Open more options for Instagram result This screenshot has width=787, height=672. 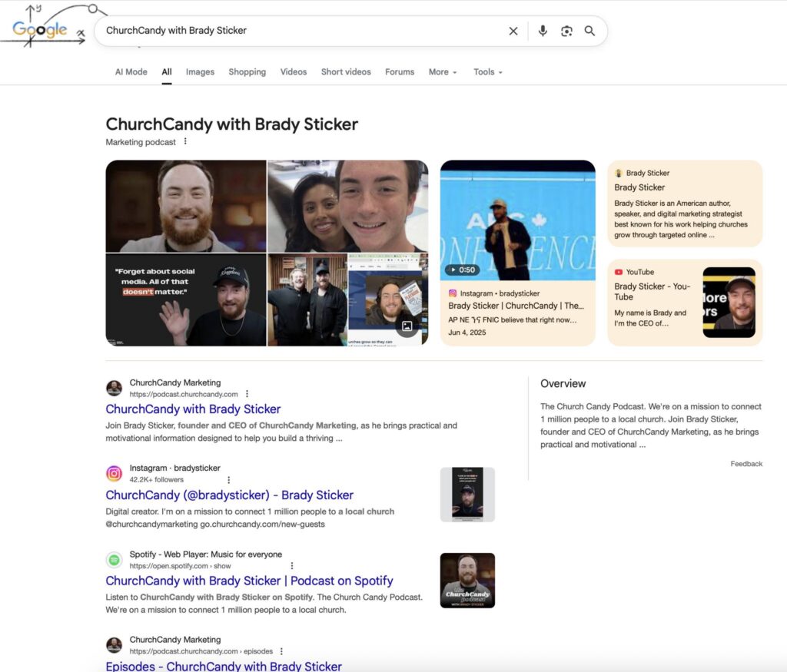tap(229, 480)
